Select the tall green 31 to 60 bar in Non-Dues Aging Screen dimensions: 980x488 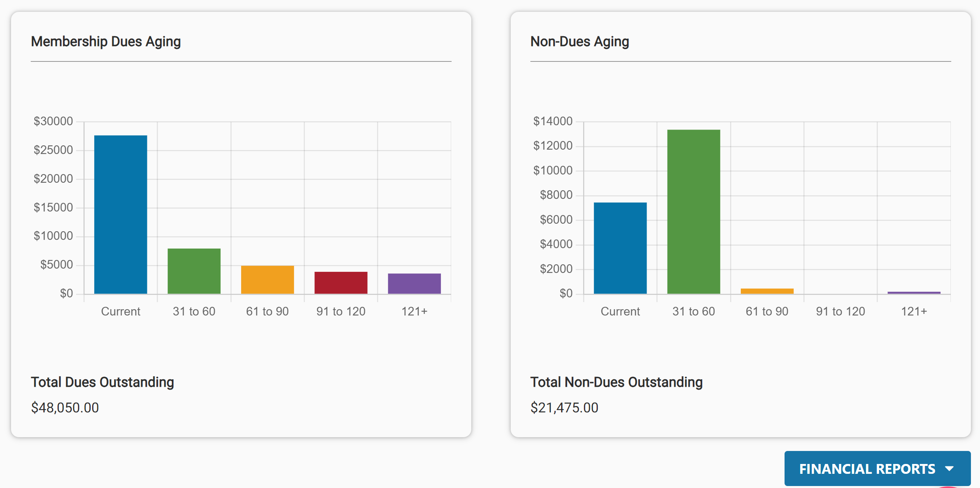pyautogui.click(x=693, y=211)
